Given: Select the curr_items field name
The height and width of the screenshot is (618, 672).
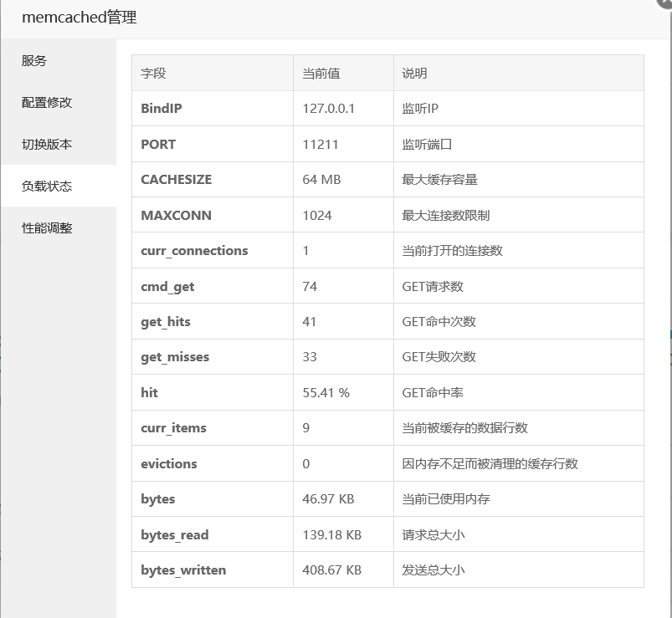Looking at the screenshot, I should point(173,428).
